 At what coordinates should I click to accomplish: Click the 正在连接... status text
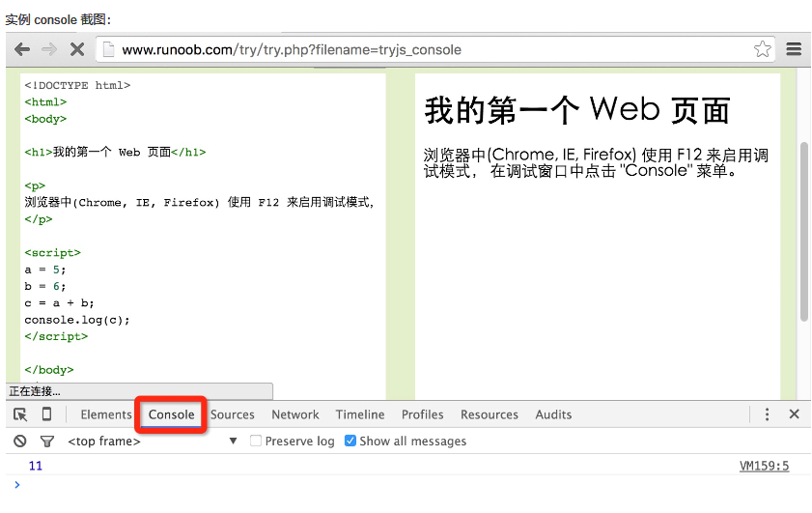(35, 391)
